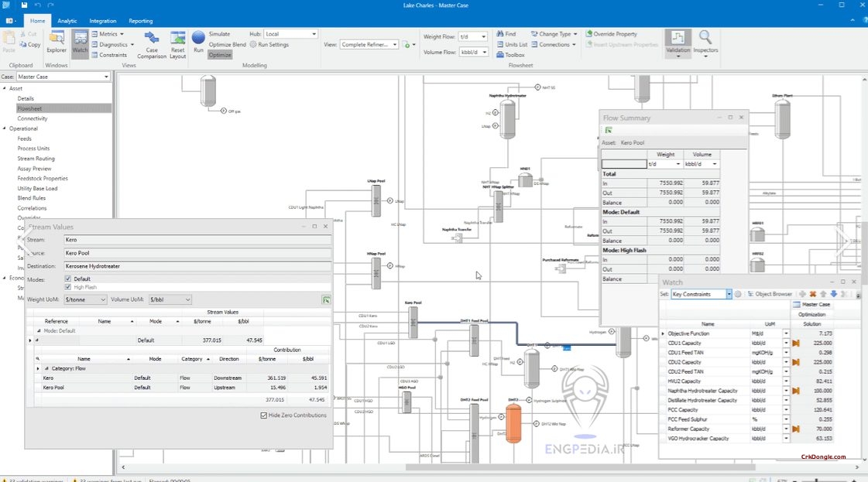Switch to Home ribbon tab
The width and height of the screenshot is (868, 482).
tap(38, 21)
